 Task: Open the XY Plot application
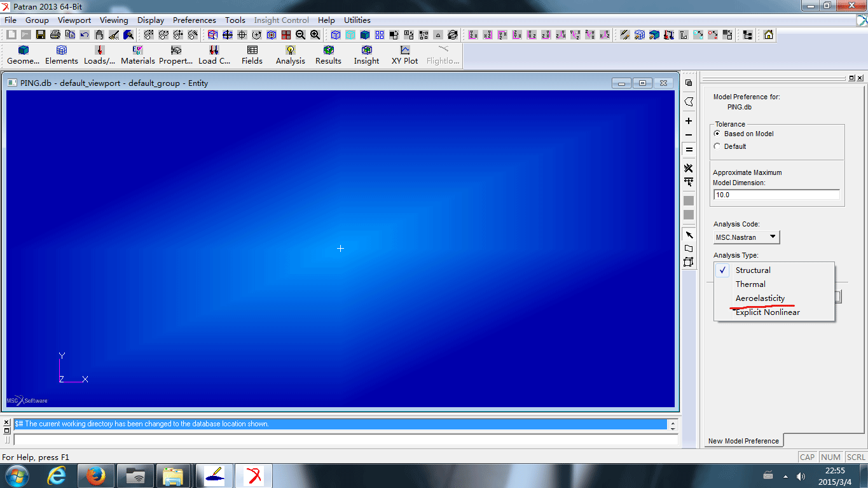(405, 55)
